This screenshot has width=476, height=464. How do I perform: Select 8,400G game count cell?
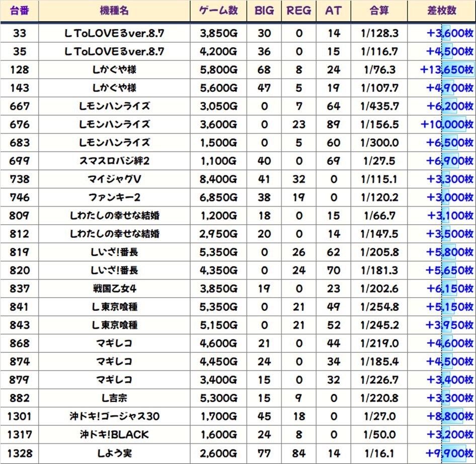point(218,179)
